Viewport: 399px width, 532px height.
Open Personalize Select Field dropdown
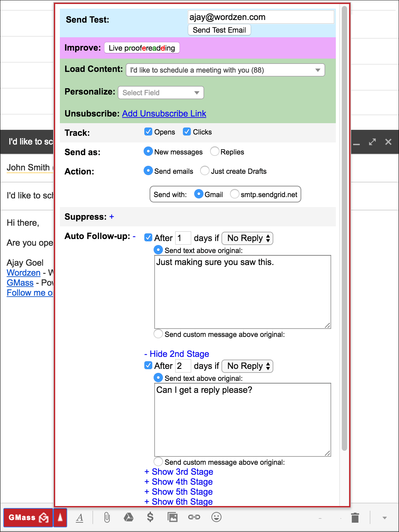coord(161,93)
